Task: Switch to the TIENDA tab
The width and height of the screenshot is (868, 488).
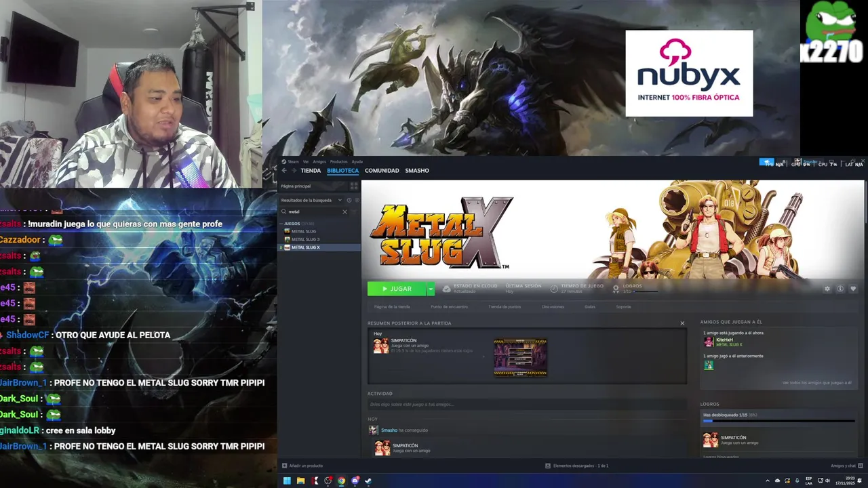Action: coord(311,171)
